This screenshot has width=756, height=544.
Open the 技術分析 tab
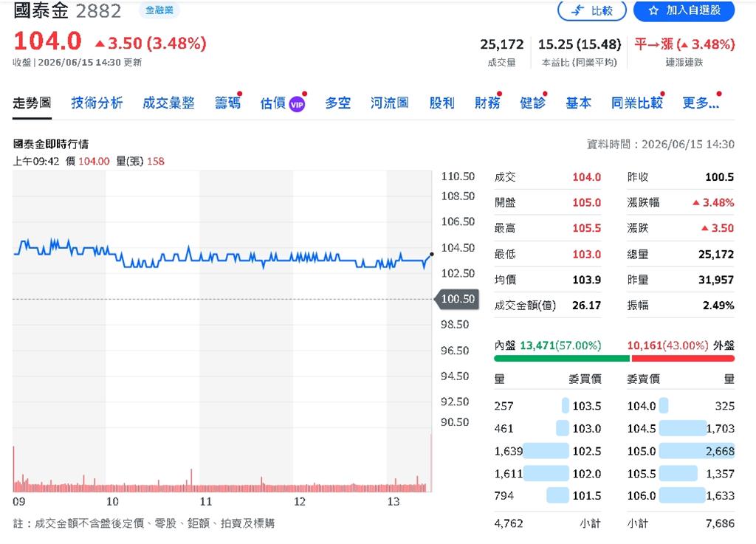tap(97, 103)
